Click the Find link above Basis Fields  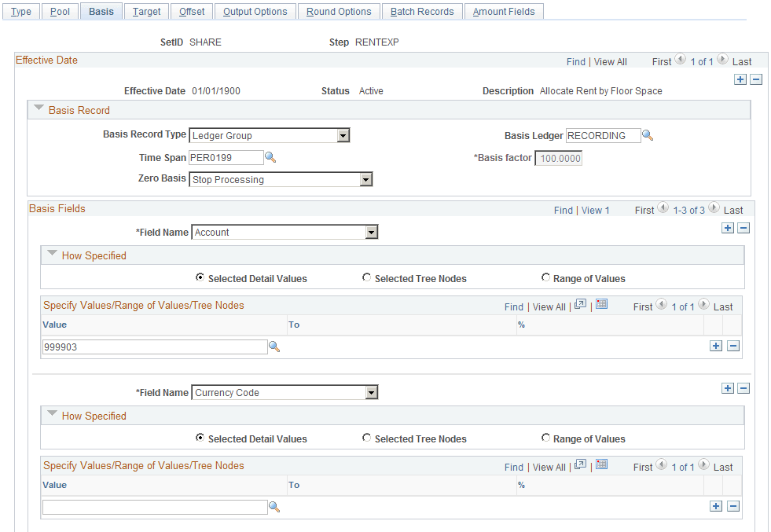(563, 210)
